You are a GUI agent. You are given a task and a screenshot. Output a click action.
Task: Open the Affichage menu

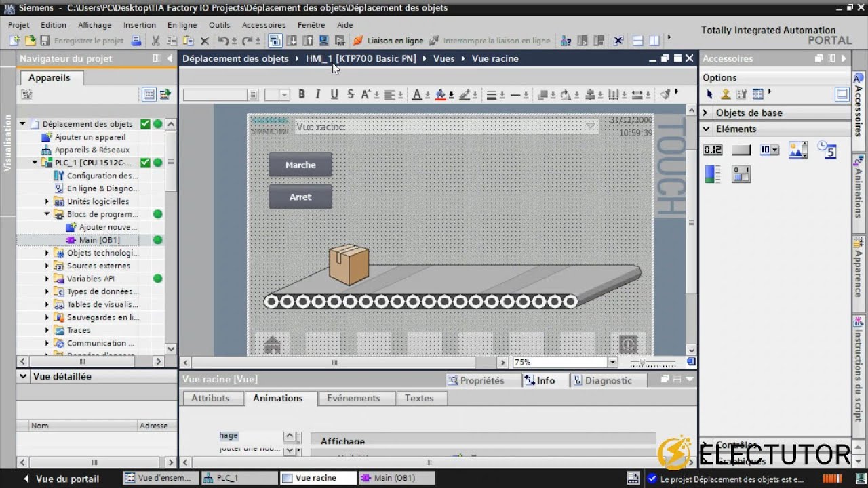(94, 25)
